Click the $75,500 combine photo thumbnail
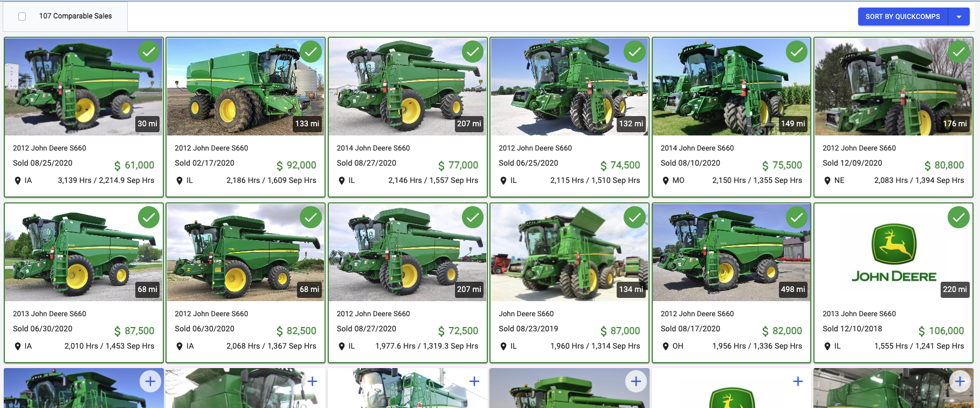The height and width of the screenshot is (408, 980). [731, 87]
